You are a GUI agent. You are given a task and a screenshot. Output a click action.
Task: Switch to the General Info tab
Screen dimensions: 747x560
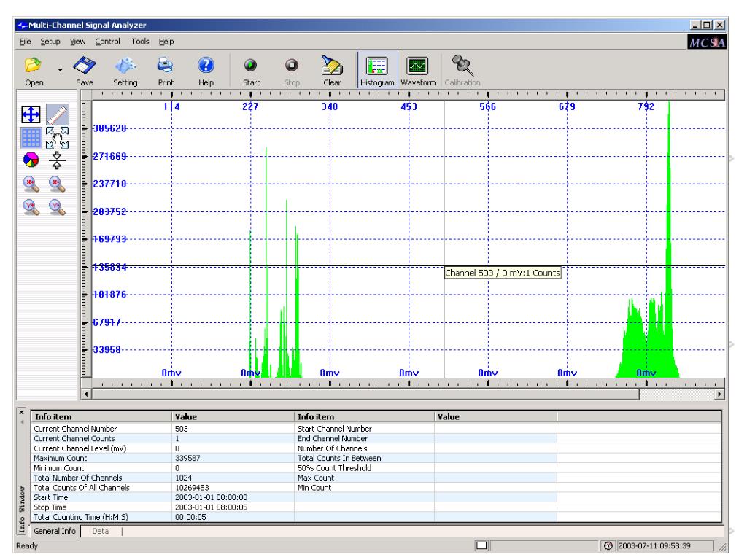point(55,531)
